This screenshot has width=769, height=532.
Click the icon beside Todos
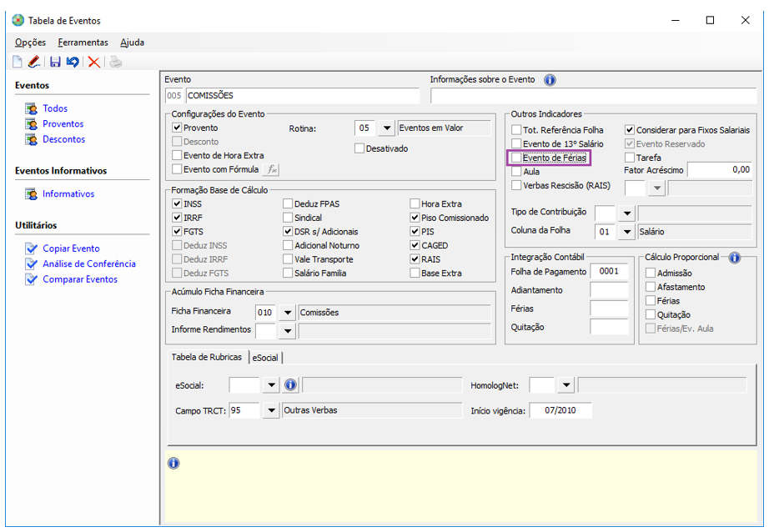coord(32,108)
